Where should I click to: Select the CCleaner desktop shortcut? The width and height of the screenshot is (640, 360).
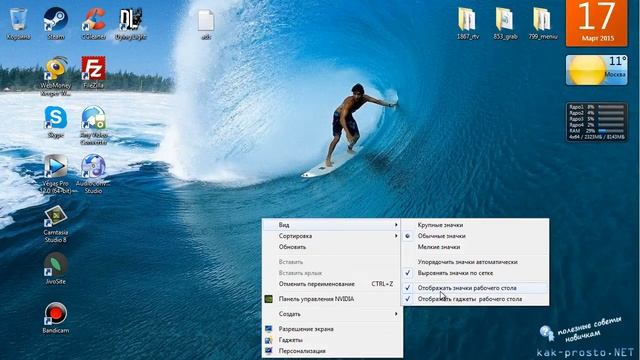(x=93, y=24)
